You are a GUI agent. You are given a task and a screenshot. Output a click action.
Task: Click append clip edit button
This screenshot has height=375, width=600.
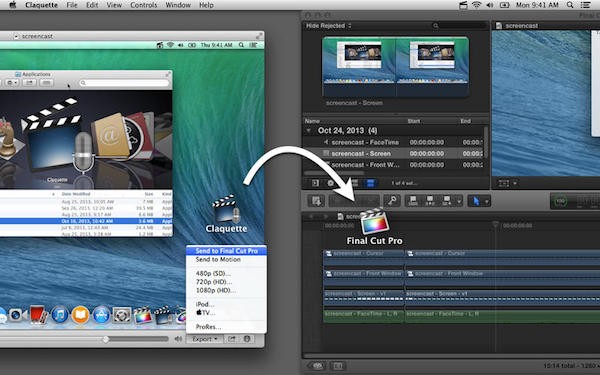coord(447,201)
